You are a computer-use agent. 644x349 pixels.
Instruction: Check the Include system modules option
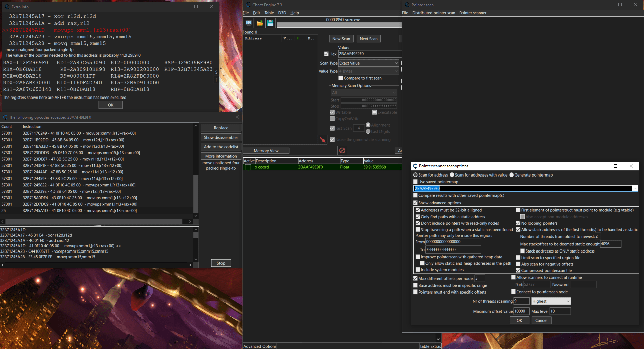pyautogui.click(x=418, y=270)
